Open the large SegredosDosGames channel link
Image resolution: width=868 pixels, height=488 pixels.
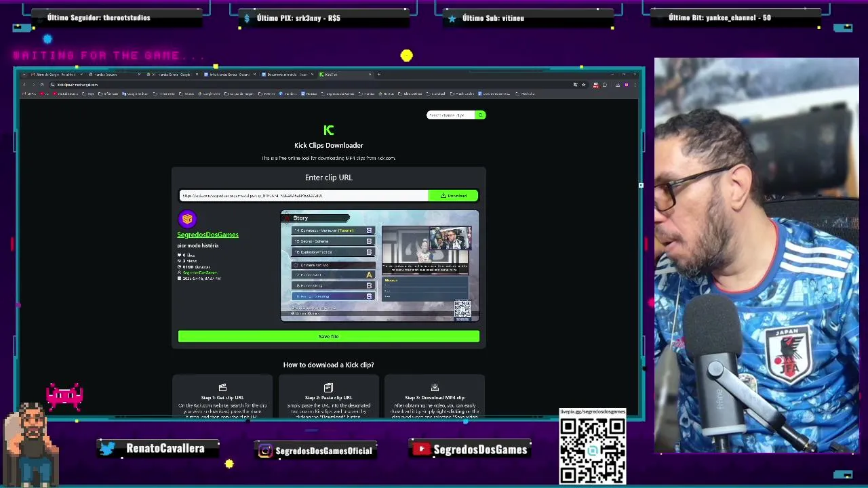(208, 235)
